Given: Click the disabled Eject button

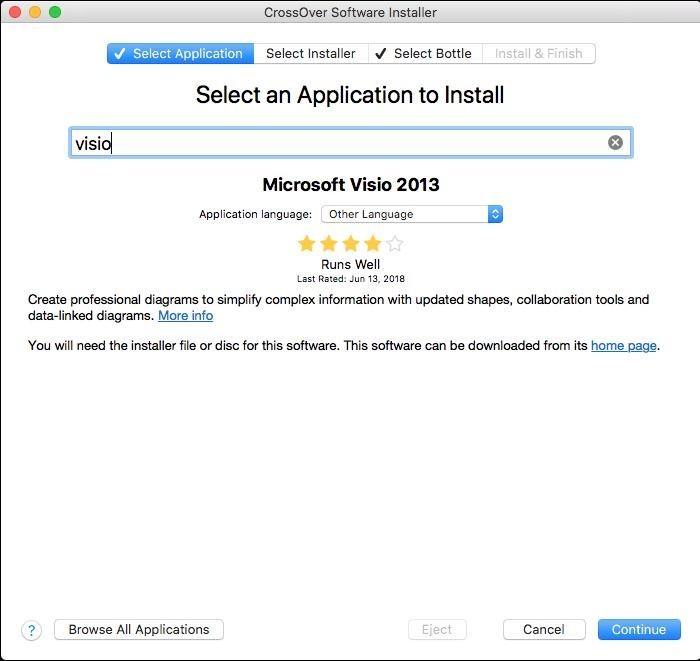Looking at the screenshot, I should coord(437,629).
